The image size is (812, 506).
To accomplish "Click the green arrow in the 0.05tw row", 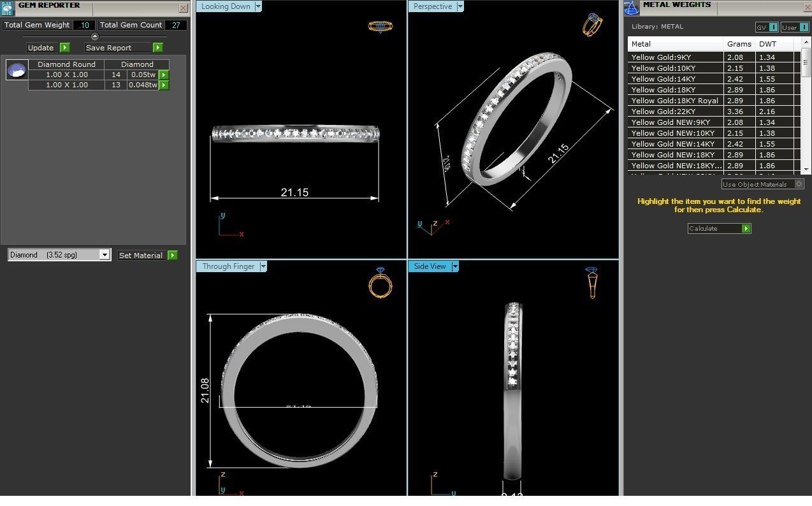I will click(164, 75).
